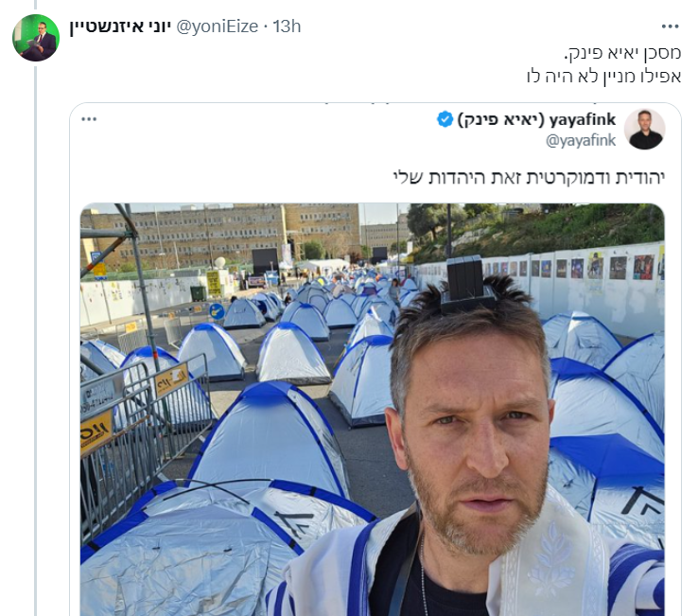Open yayafink's round profile avatar

644,129
